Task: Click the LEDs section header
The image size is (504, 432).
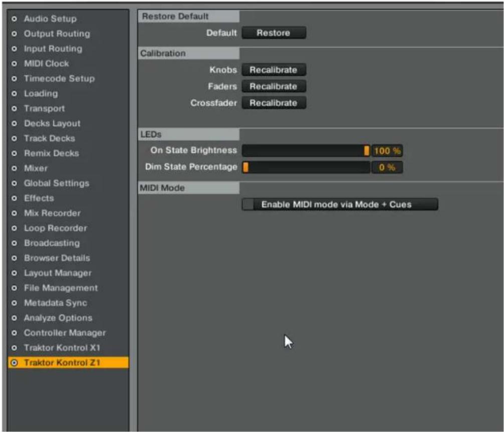Action: [x=189, y=134]
